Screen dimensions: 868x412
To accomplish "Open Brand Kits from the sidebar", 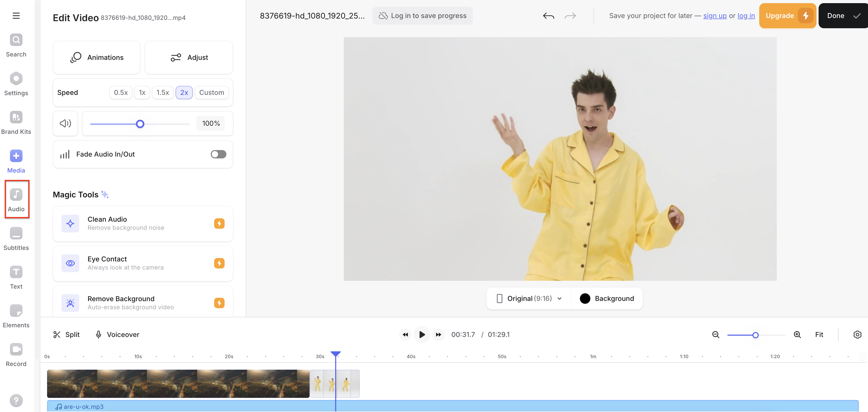I will [16, 121].
